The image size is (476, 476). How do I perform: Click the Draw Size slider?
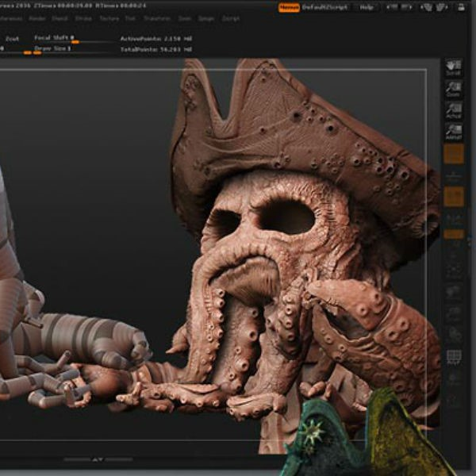(56, 49)
